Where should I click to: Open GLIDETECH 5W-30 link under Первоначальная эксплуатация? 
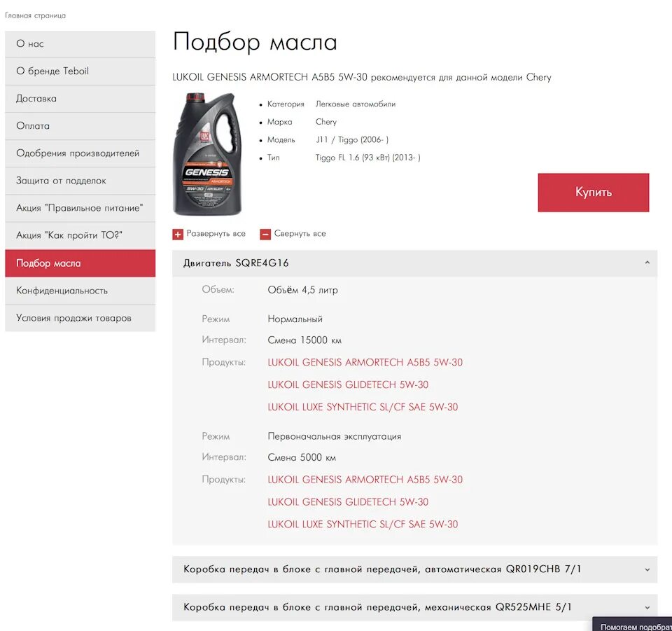tap(348, 502)
